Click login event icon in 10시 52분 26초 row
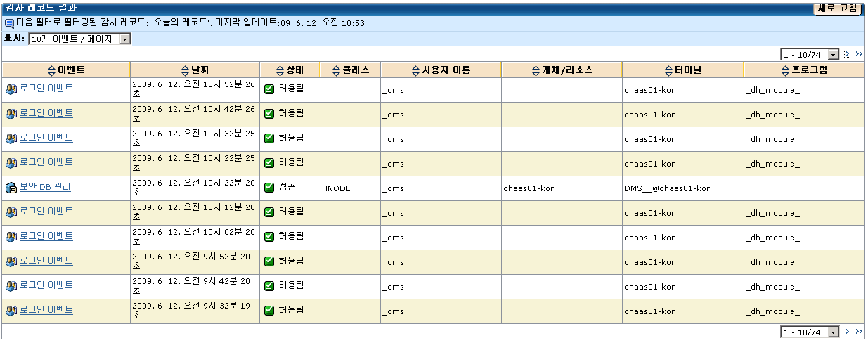Image resolution: width=868 pixels, height=343 pixels. [11, 89]
